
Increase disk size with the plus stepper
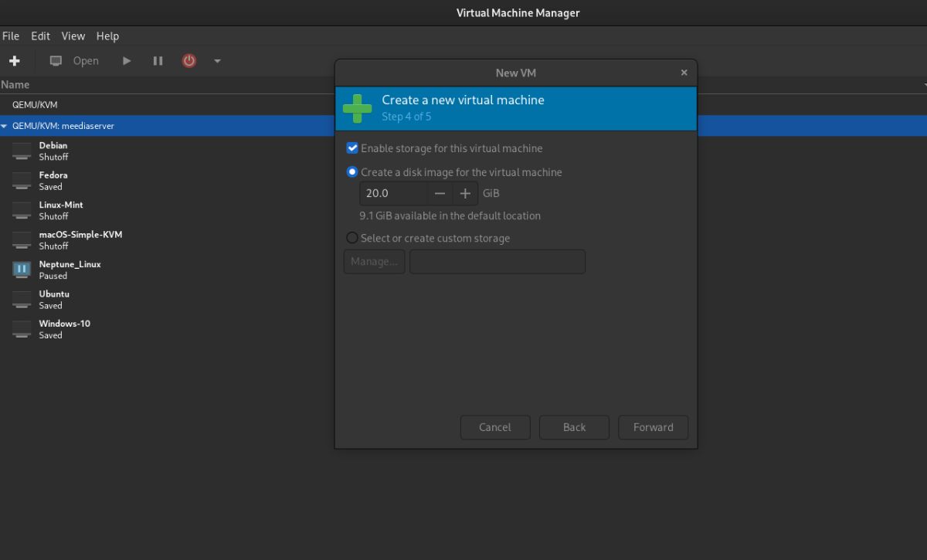click(x=464, y=193)
